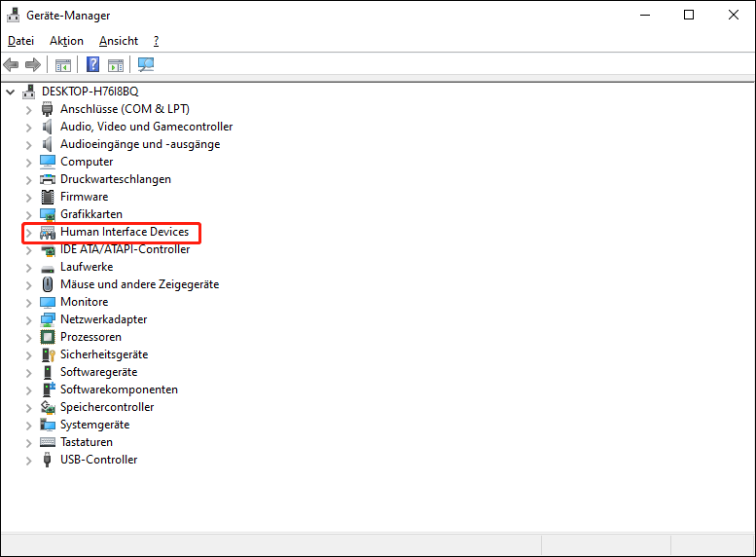Click the printer icon for Druckwarteschlangen
756x557 pixels.
(48, 179)
